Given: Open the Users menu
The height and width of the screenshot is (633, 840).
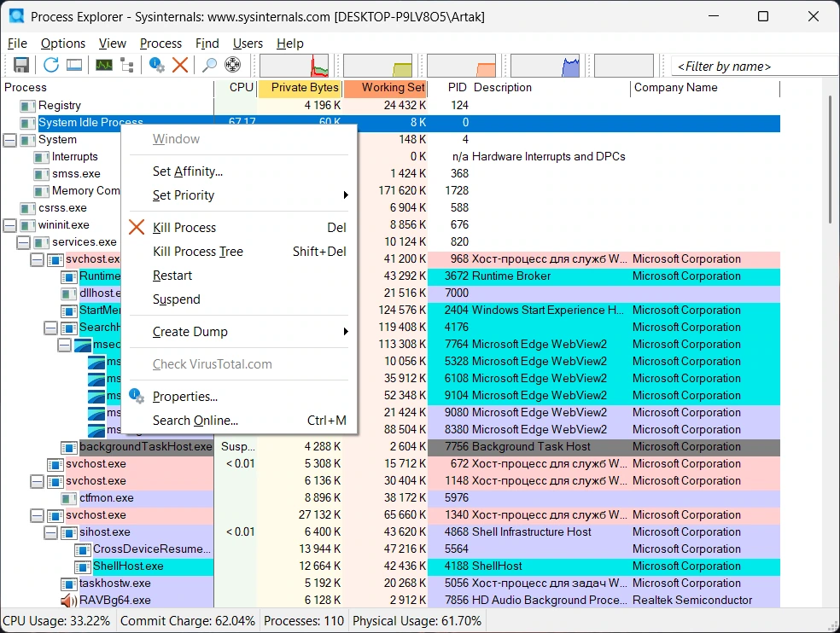Looking at the screenshot, I should (x=248, y=44).
